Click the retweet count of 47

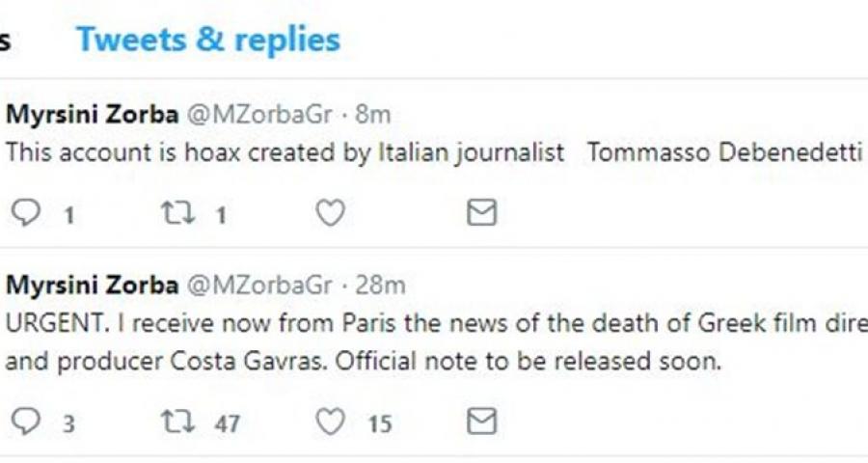click(x=228, y=422)
